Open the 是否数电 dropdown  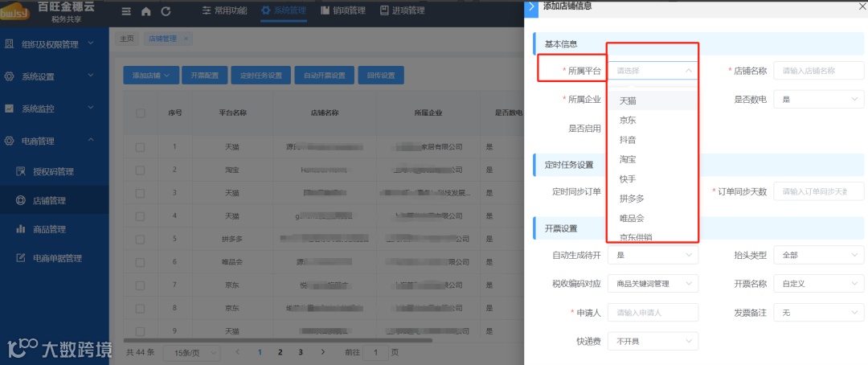pyautogui.click(x=818, y=99)
